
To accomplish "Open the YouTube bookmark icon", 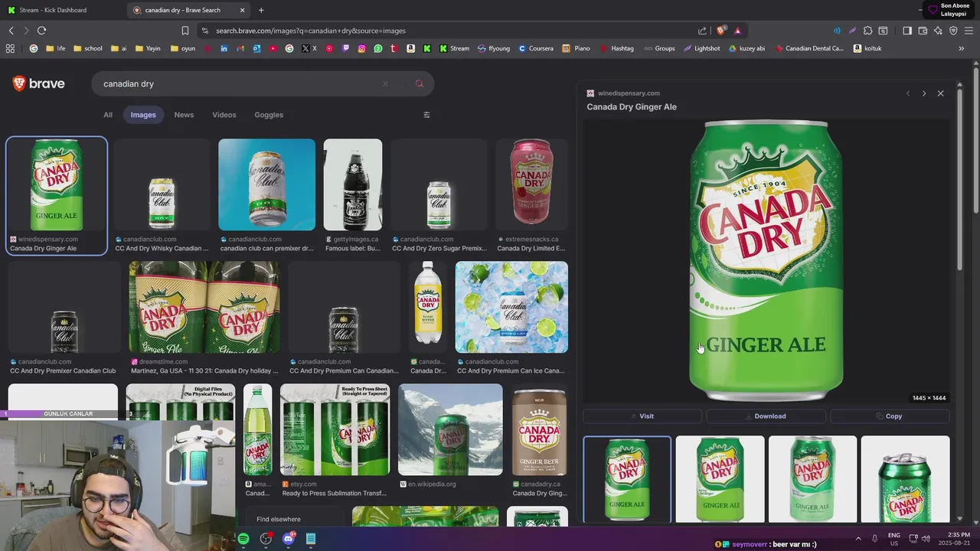I will 273,48.
